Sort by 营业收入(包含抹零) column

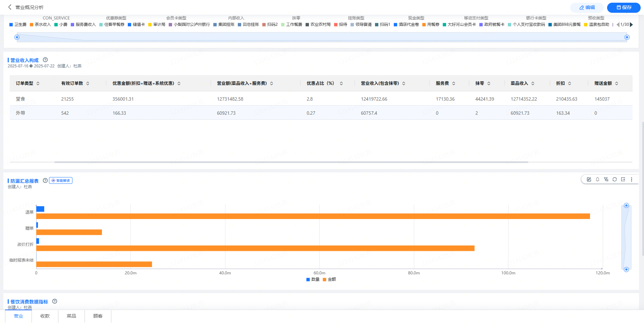(404, 84)
